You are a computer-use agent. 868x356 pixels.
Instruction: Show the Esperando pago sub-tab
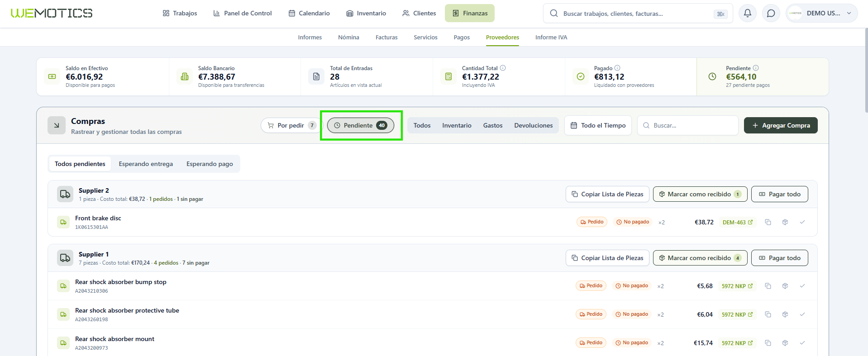[x=210, y=164]
